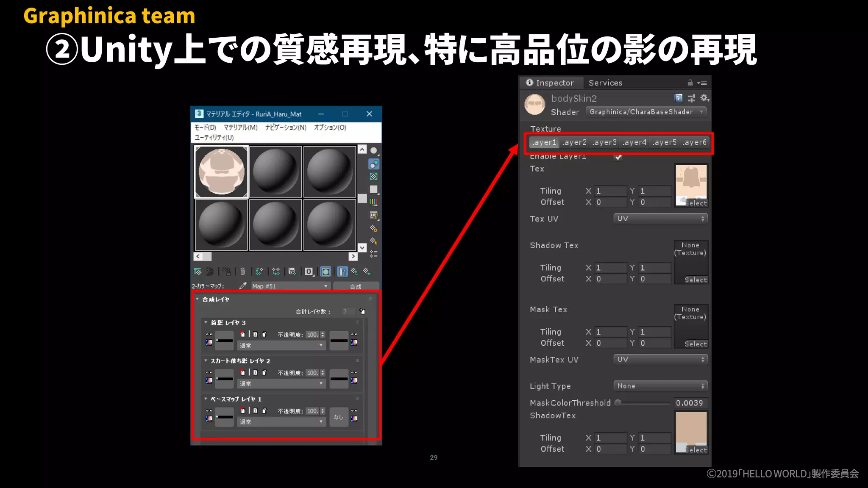Toggle the Inspector lock icon
The image size is (868, 488).
pyautogui.click(x=690, y=83)
